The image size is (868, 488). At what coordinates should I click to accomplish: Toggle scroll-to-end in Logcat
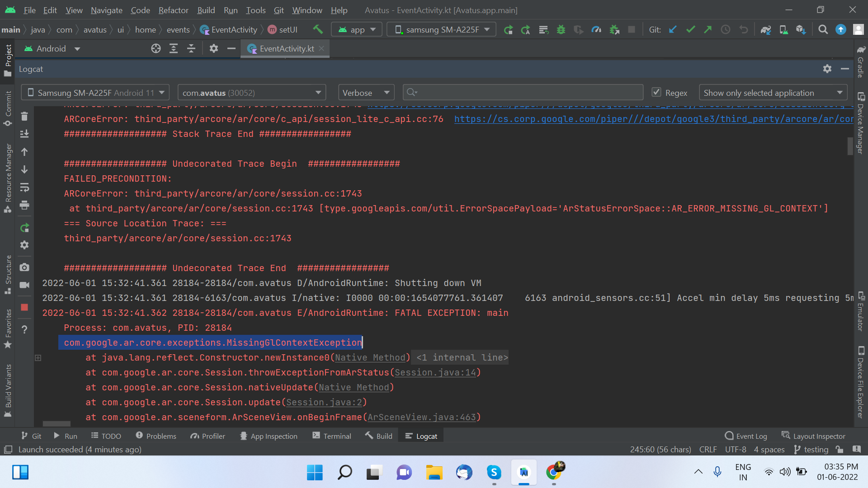(x=24, y=134)
